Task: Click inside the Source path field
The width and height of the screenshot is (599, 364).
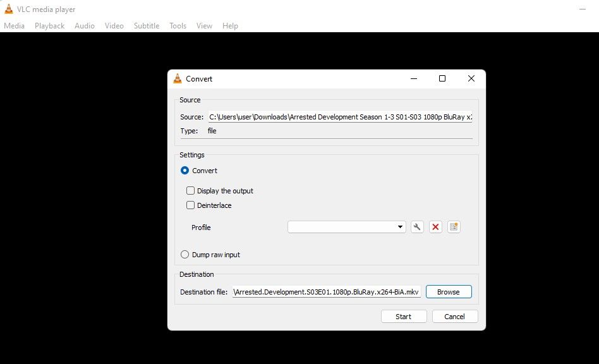Action: 339,117
